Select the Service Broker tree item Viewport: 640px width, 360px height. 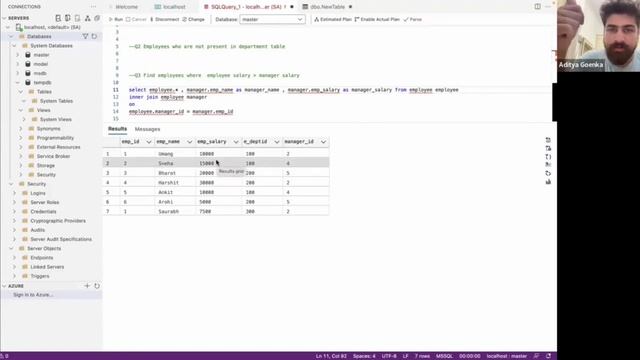[53, 156]
